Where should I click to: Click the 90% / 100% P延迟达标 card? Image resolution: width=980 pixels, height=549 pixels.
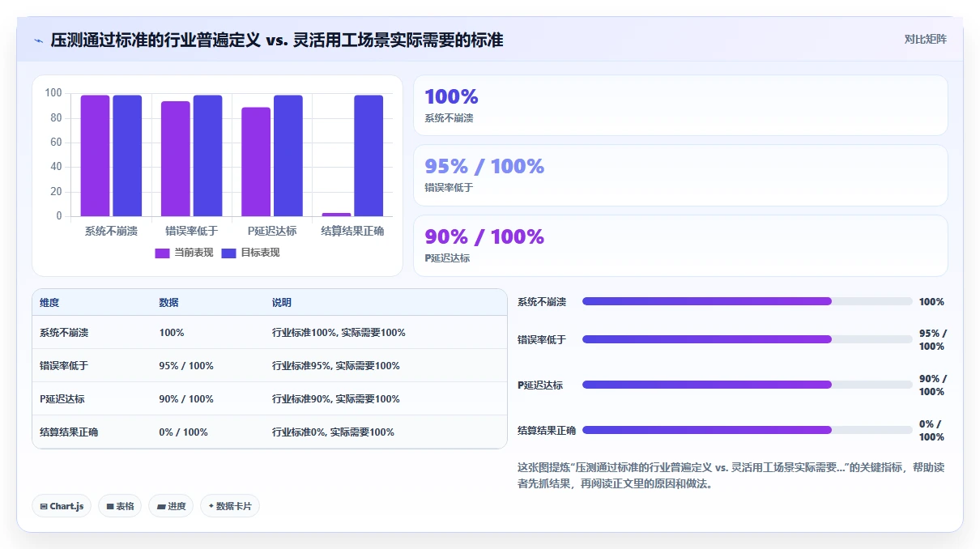click(680, 245)
